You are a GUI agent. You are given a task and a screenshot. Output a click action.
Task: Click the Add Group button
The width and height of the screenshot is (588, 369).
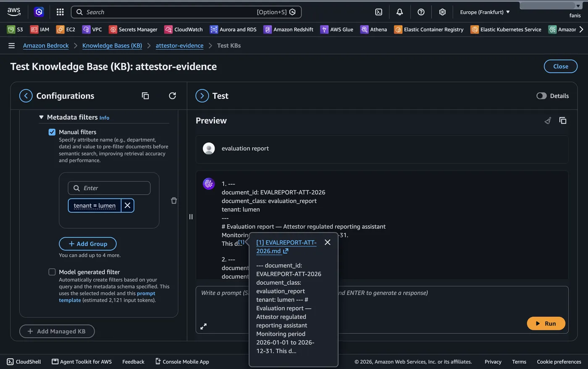pyautogui.click(x=88, y=244)
